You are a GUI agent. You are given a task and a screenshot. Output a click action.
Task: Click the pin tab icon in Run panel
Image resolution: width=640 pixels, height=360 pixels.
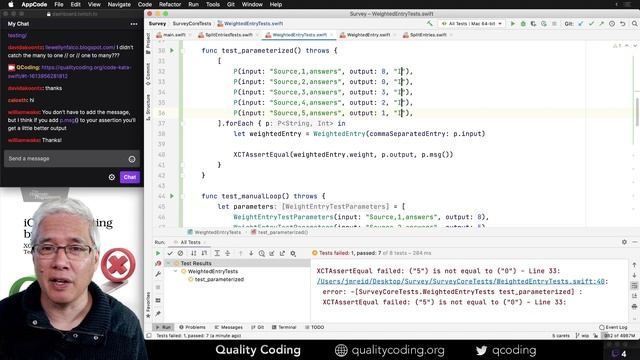point(158,313)
